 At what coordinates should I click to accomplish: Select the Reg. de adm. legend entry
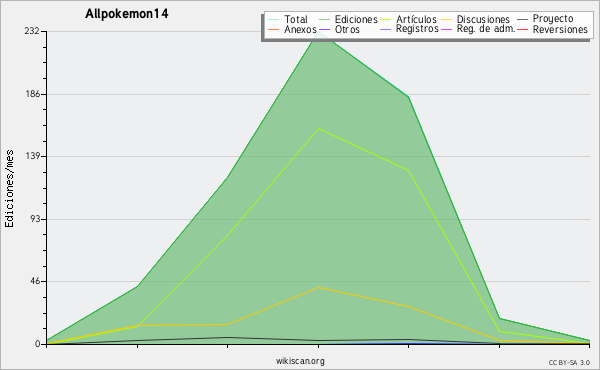coord(478,29)
